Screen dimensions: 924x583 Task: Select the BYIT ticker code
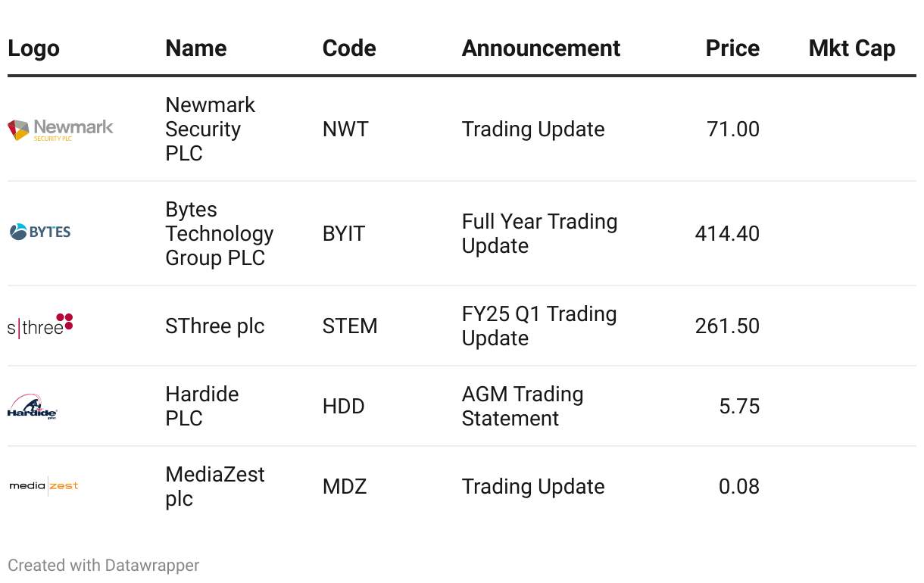pyautogui.click(x=344, y=234)
